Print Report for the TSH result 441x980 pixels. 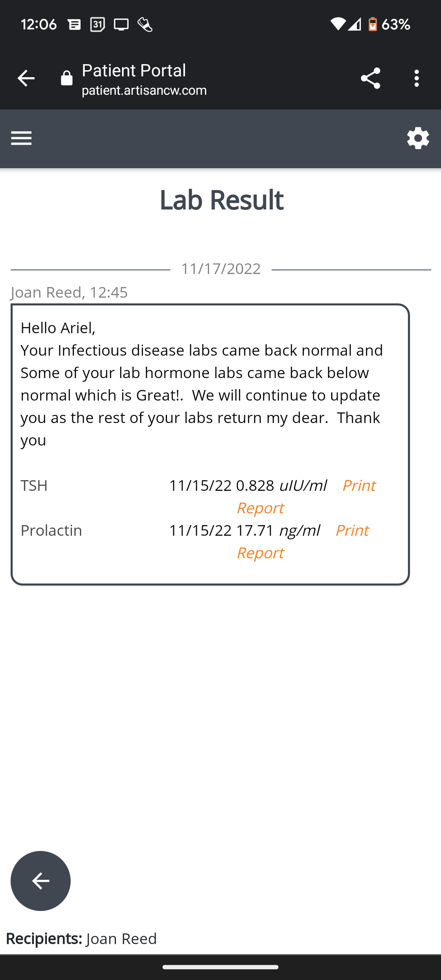click(x=359, y=486)
